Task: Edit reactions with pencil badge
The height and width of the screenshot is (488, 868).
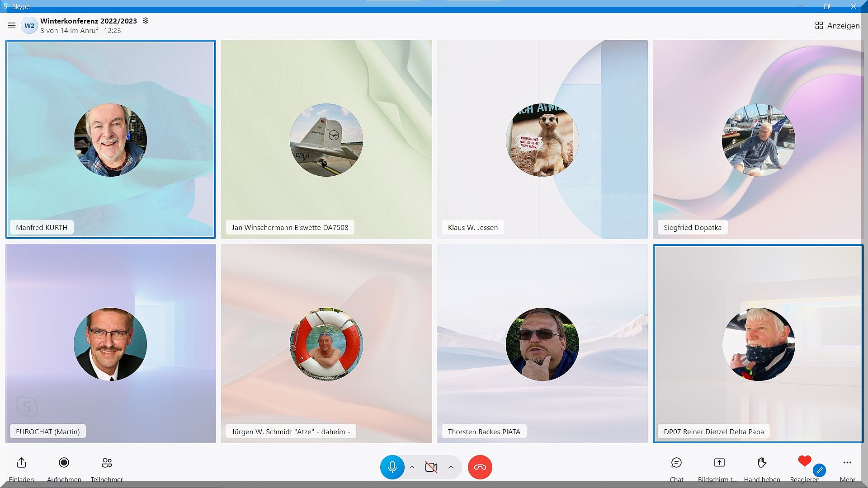Action: click(x=819, y=470)
